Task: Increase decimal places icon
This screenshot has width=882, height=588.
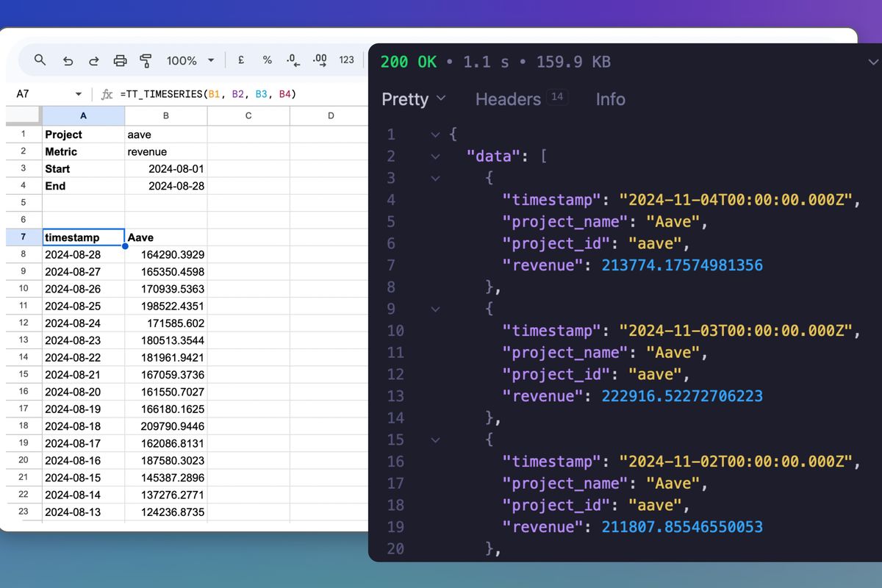Action: pos(320,60)
